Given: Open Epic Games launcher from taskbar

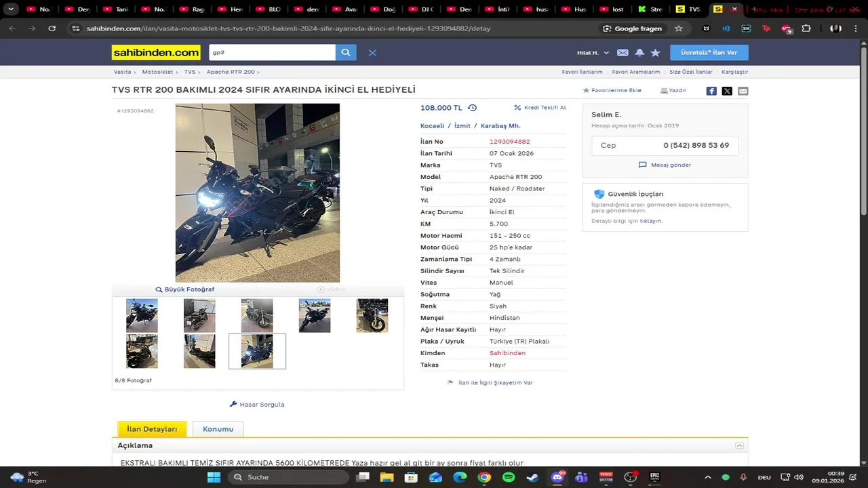Looking at the screenshot, I should pos(655,477).
